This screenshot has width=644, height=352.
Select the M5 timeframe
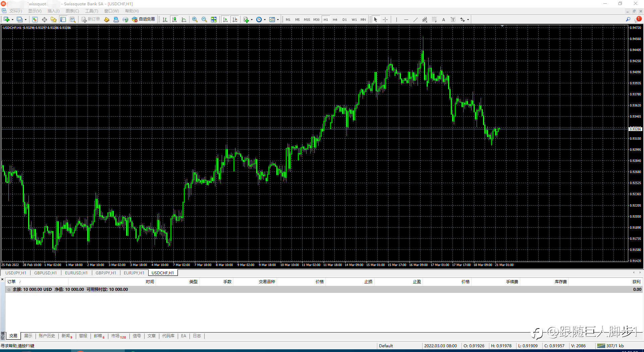[298, 19]
